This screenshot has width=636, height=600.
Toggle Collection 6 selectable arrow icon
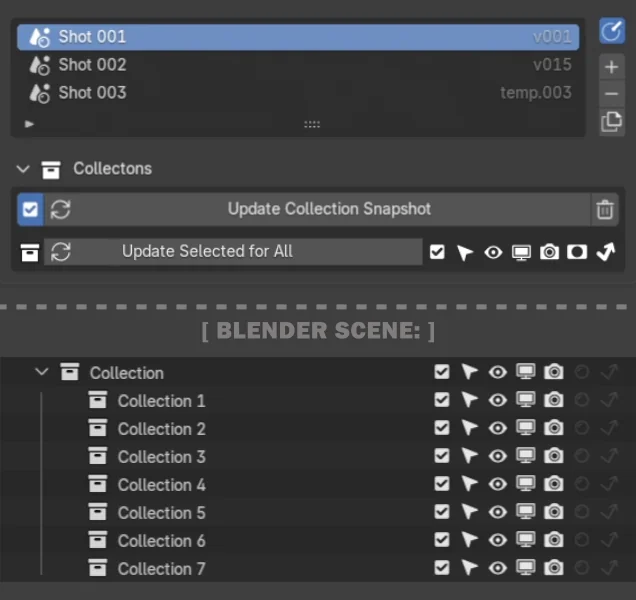tap(469, 540)
